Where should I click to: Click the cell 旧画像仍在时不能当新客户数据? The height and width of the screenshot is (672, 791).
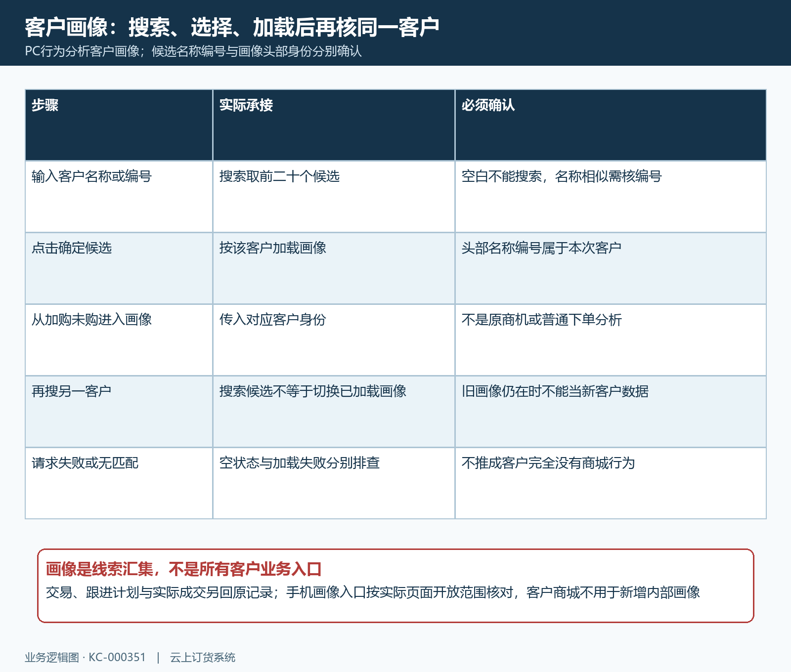point(611,412)
